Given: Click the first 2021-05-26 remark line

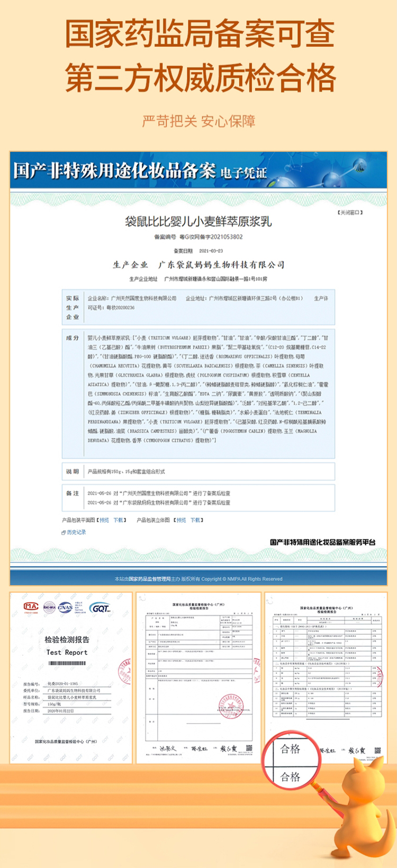Looking at the screenshot, I should click(159, 493).
